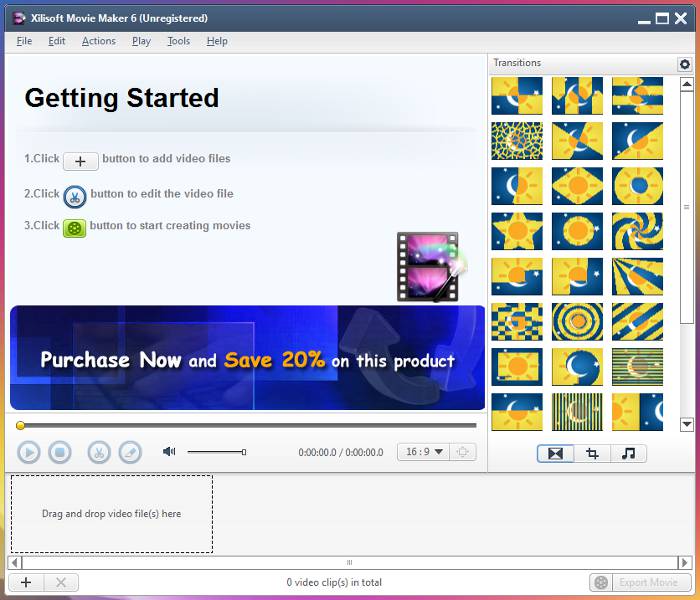Click the effects edit icon beside scissors
The width and height of the screenshot is (700, 600).
(130, 452)
